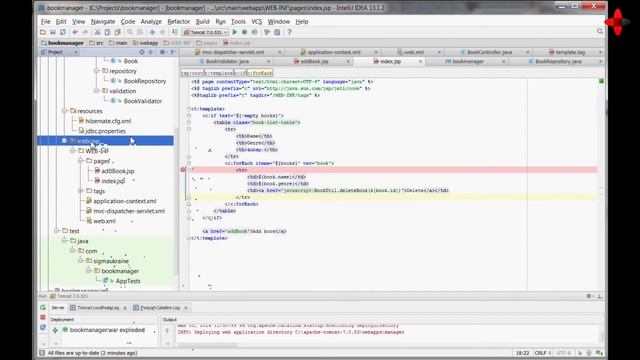This screenshot has height=360, width=640.
Task: Select BookRepository in project tree
Action: tap(145, 81)
